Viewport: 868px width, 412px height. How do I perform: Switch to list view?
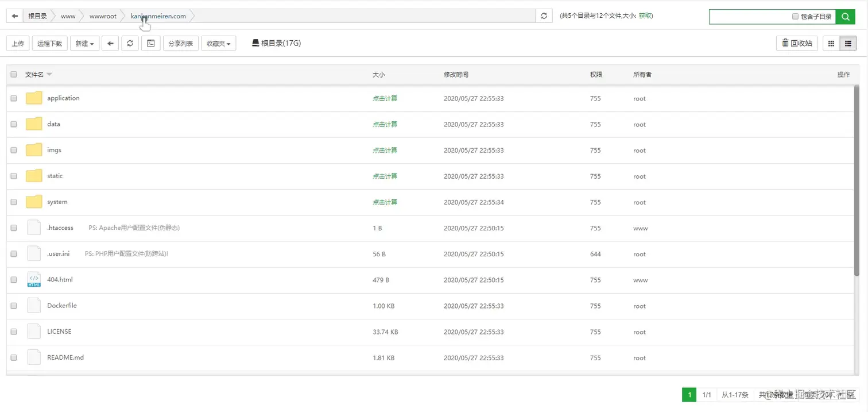(848, 43)
